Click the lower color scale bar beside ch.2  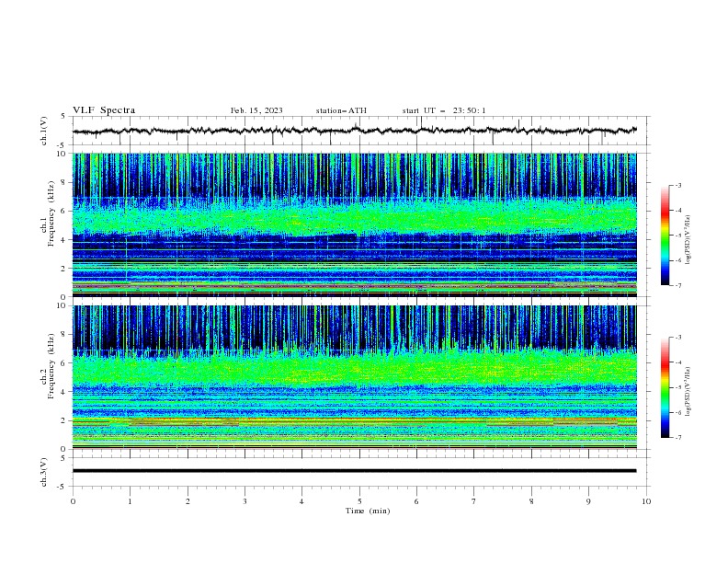coord(665,387)
